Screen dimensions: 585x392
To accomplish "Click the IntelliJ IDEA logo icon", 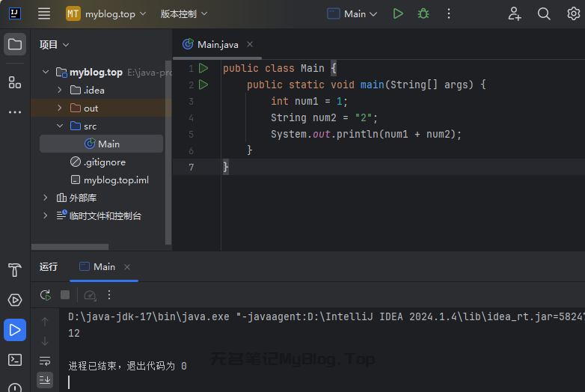I will tap(14, 13).
